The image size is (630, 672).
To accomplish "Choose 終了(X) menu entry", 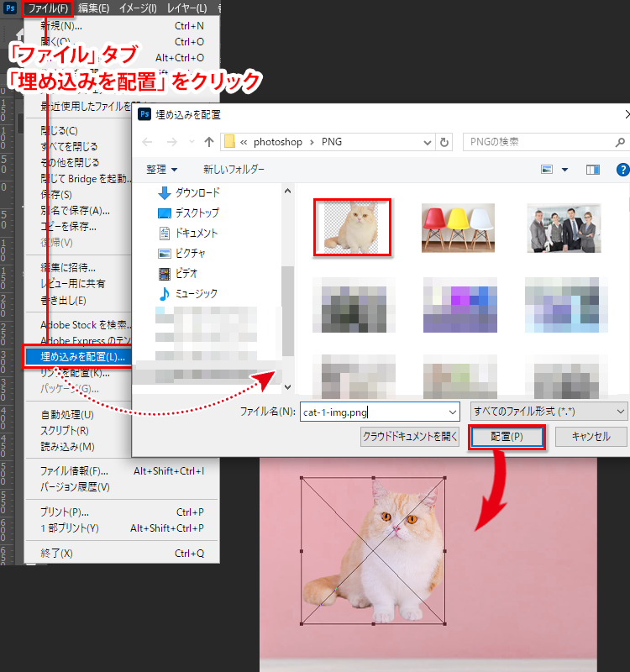I will pyautogui.click(x=122, y=554).
